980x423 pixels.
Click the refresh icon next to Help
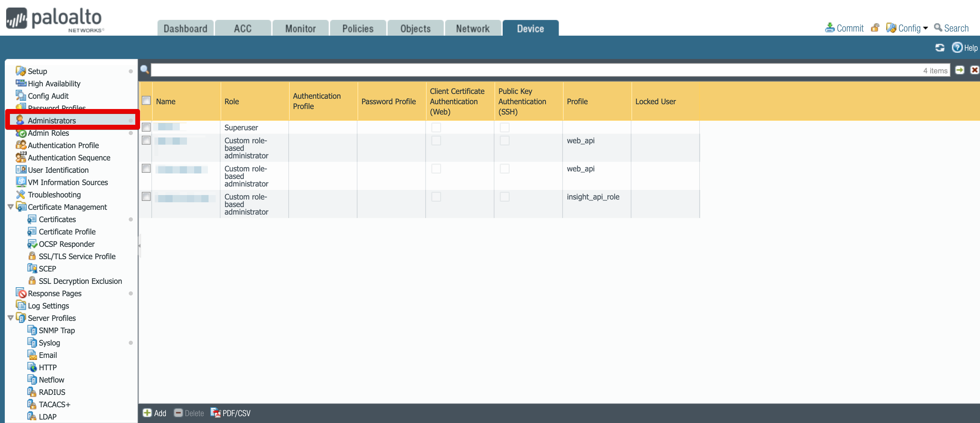pyautogui.click(x=939, y=48)
